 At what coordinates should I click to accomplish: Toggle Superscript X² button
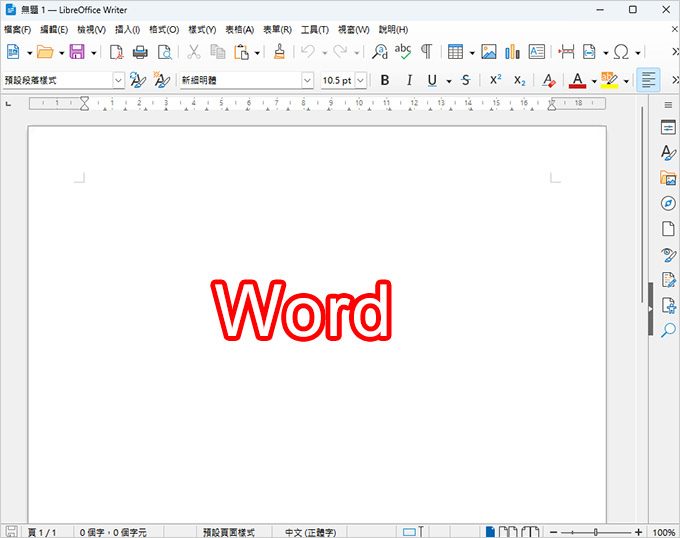(496, 80)
